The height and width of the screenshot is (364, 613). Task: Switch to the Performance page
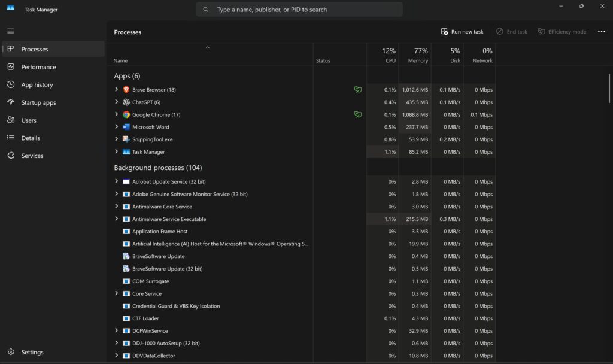click(x=53, y=67)
